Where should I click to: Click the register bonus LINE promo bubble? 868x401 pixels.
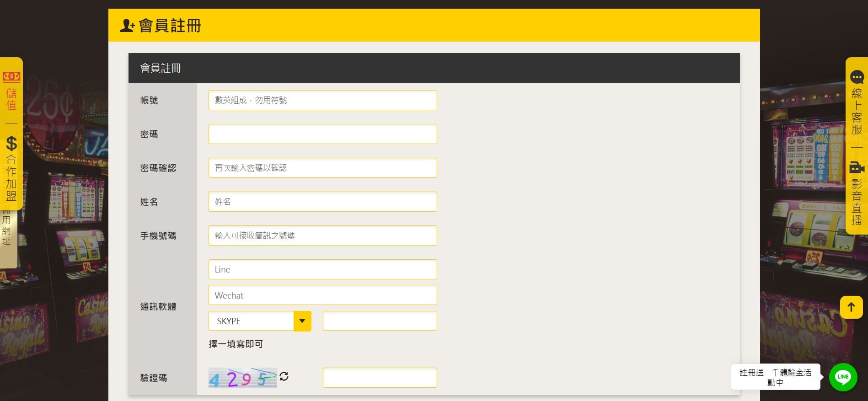(x=775, y=377)
